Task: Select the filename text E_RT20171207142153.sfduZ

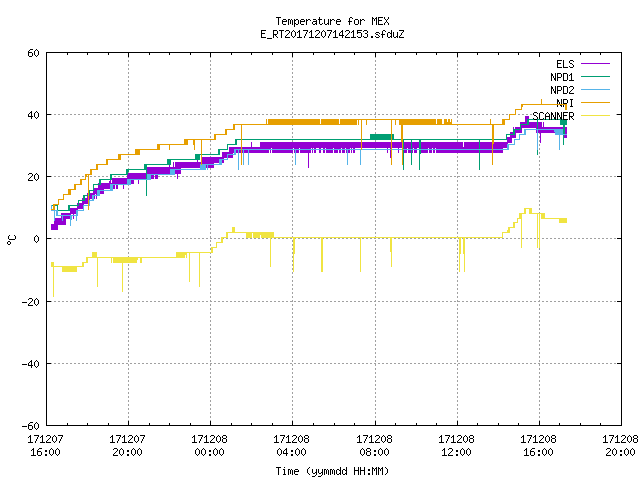Action: click(x=332, y=34)
